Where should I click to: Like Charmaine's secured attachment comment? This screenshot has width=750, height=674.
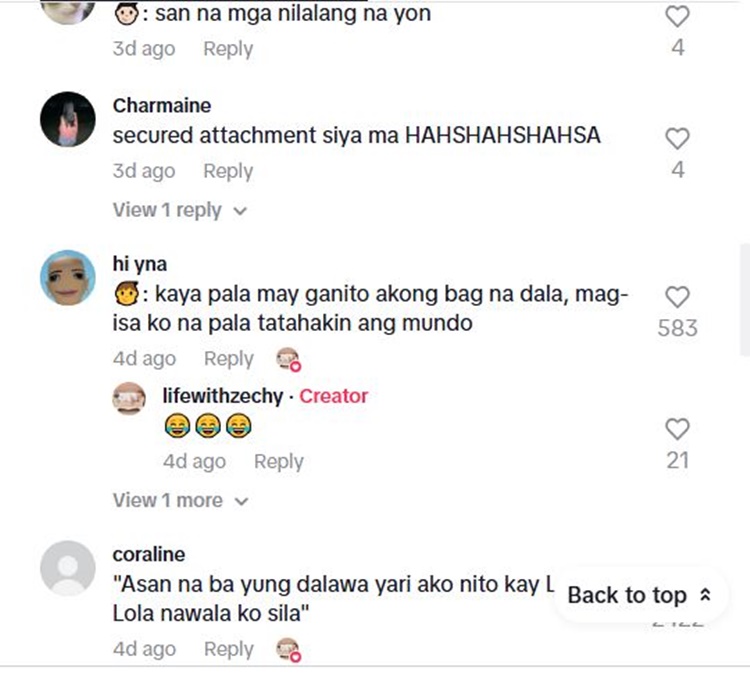(677, 139)
